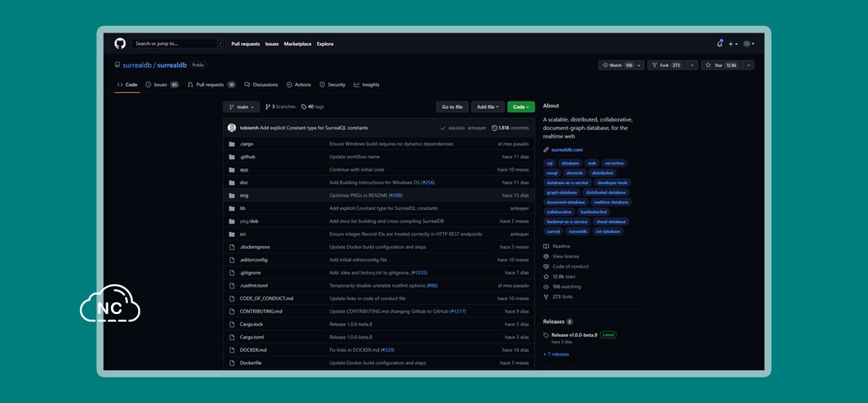Click the img folder icon
868x403 pixels.
click(232, 195)
